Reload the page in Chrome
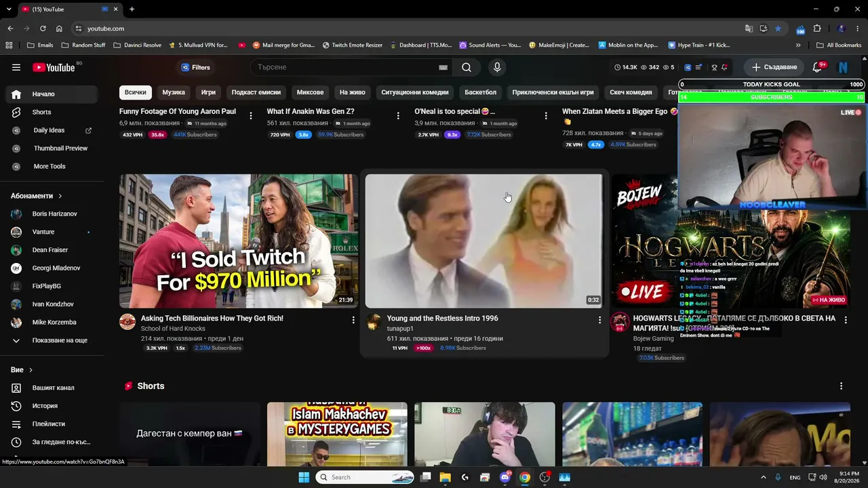 [x=43, y=28]
